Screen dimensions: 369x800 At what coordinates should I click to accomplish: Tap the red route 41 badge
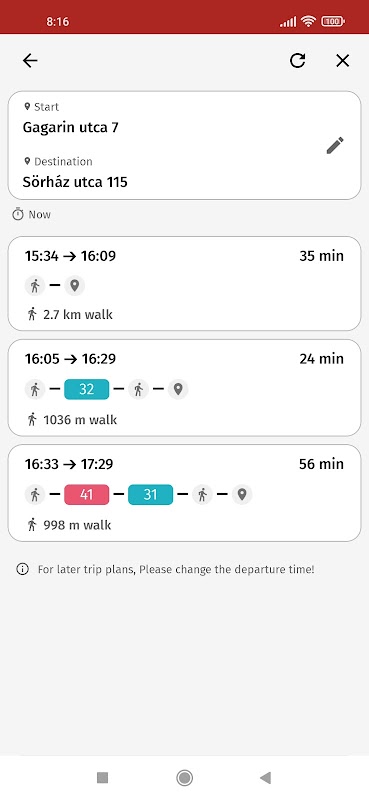point(86,495)
